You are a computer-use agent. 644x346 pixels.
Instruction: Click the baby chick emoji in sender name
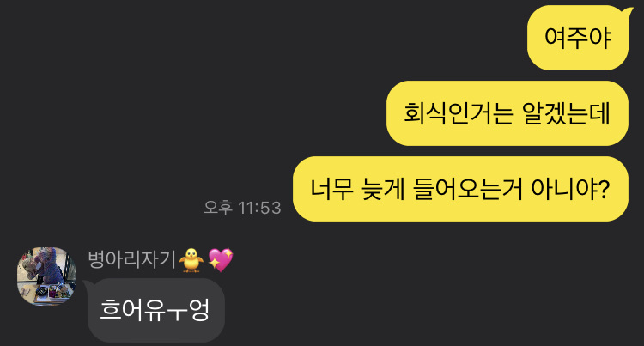(191, 260)
